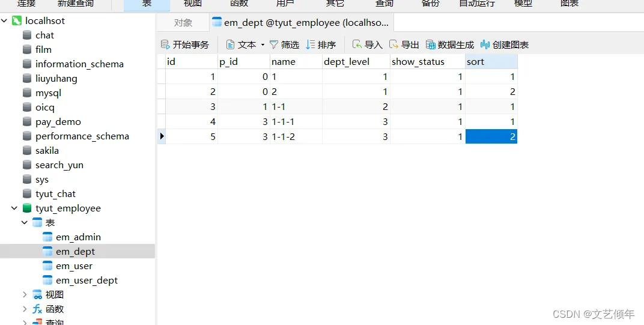Click the em_user_dept table icon

click(47, 280)
